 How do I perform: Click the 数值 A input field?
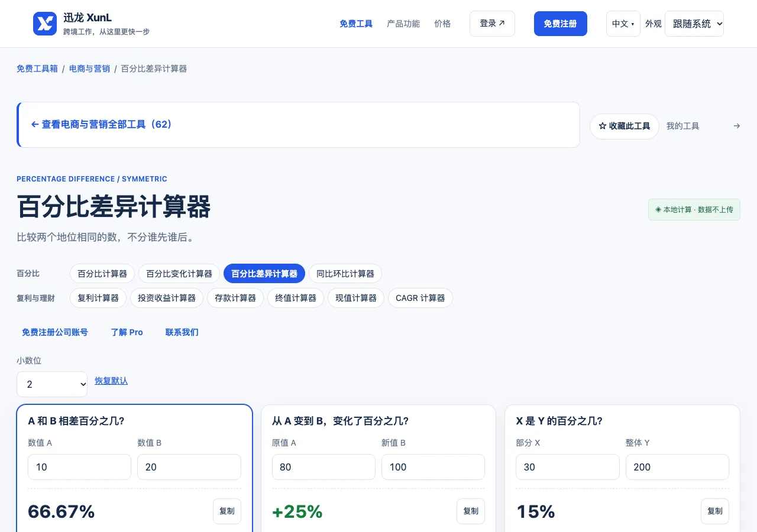point(79,467)
